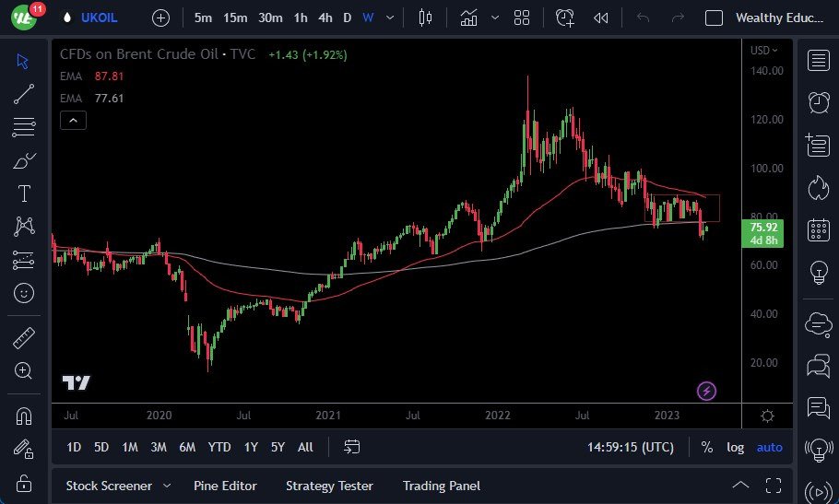Open the ideas lightbulb panel
The height and width of the screenshot is (504, 839).
(819, 273)
